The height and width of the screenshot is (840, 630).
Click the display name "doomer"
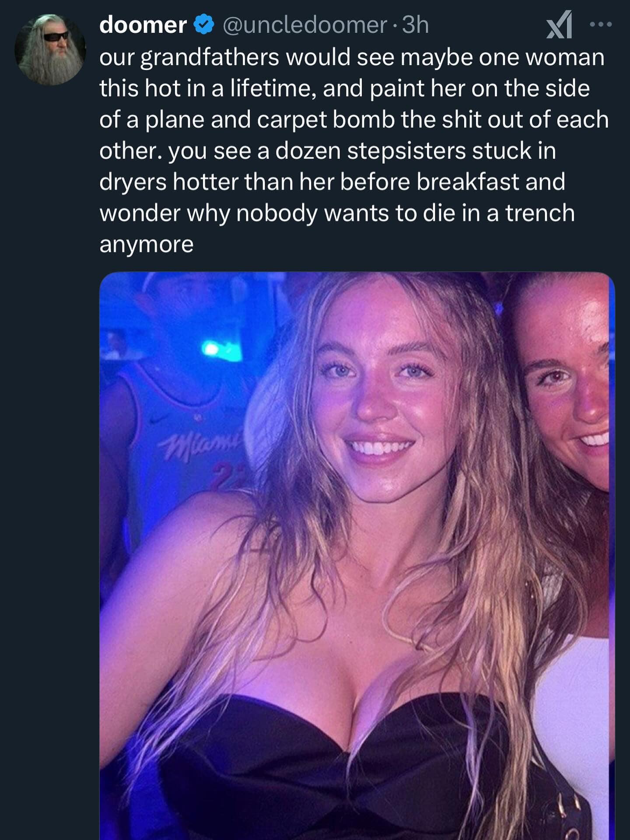point(143,25)
